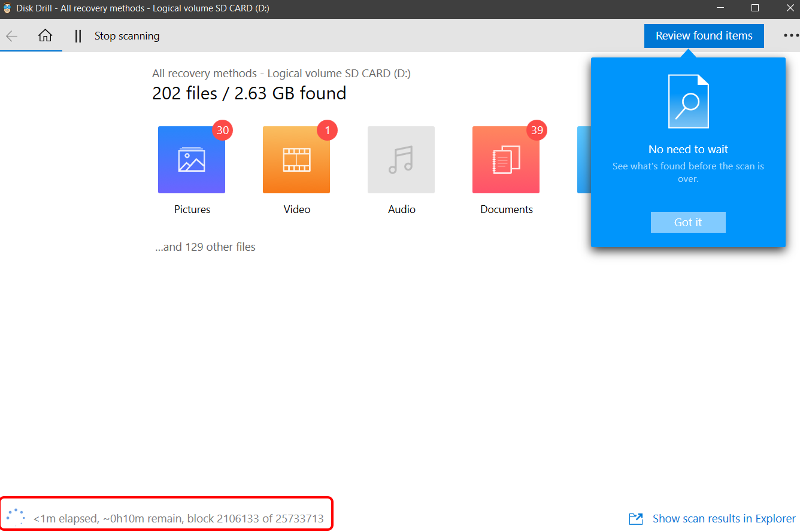Screen dimensions: 800x532
Task: Click the Explorer export icon
Action: [636, 519]
